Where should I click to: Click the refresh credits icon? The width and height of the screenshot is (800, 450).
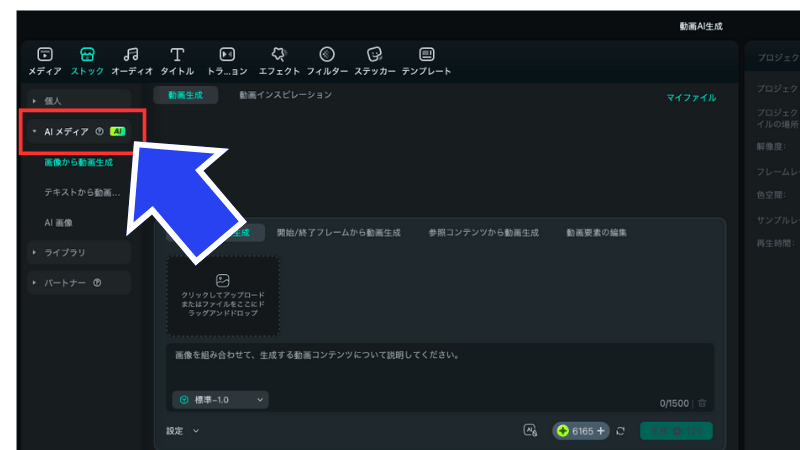[621, 431]
